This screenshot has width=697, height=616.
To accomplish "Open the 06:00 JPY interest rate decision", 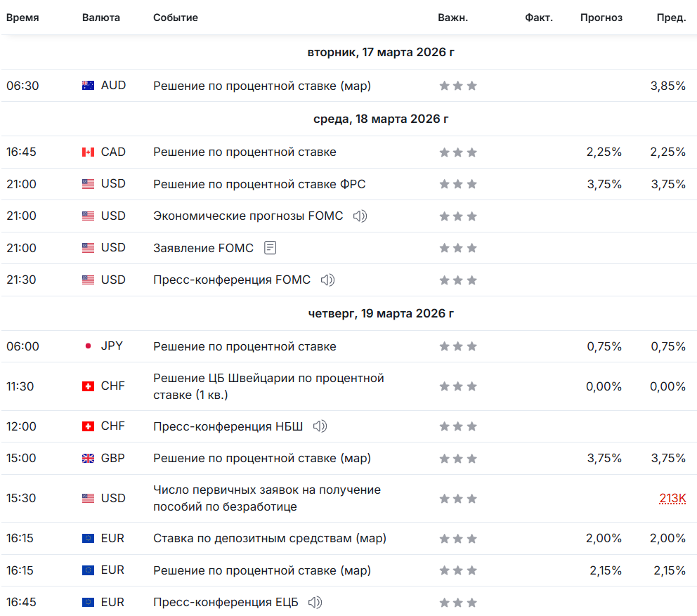I will [245, 347].
